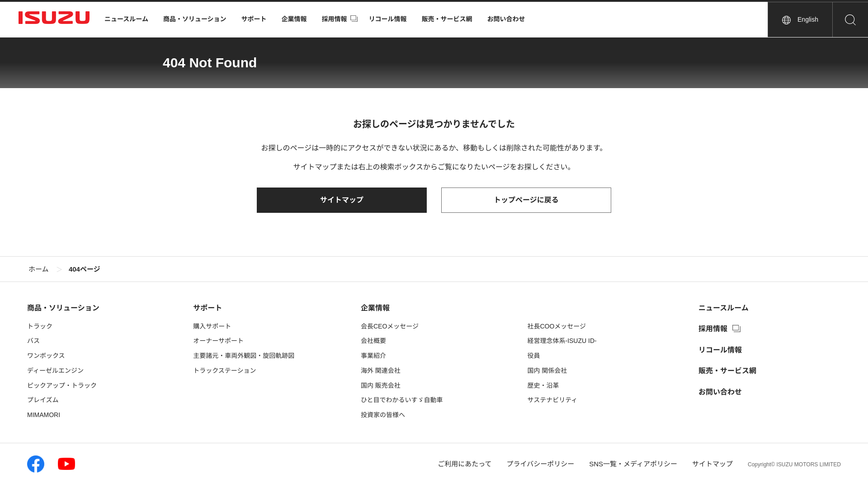Open footer 販売・サービス網 link
The image size is (868, 488).
[x=727, y=371]
